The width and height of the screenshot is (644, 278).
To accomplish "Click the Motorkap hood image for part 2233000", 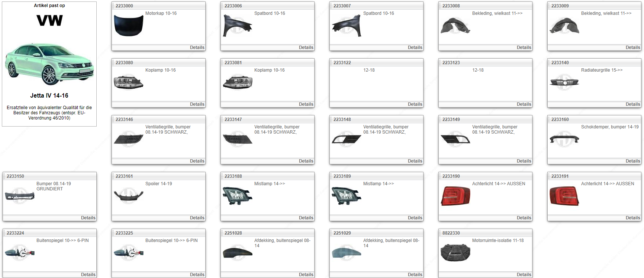I will coord(128,26).
